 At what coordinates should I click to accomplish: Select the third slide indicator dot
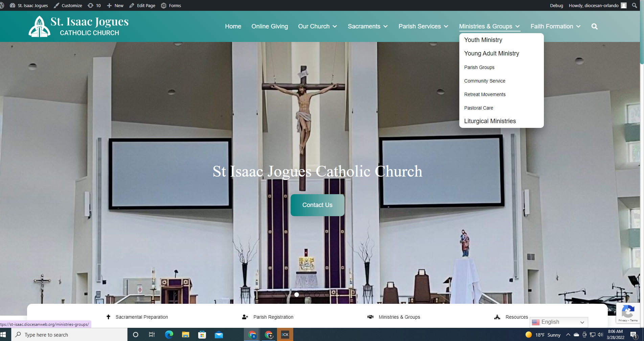317,295
